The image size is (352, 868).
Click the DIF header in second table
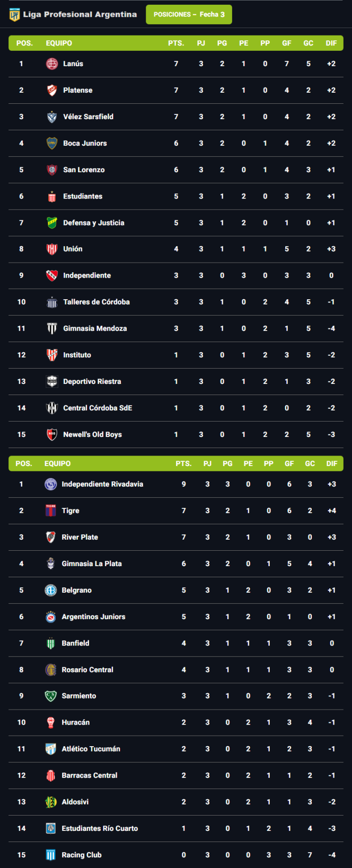point(332,463)
